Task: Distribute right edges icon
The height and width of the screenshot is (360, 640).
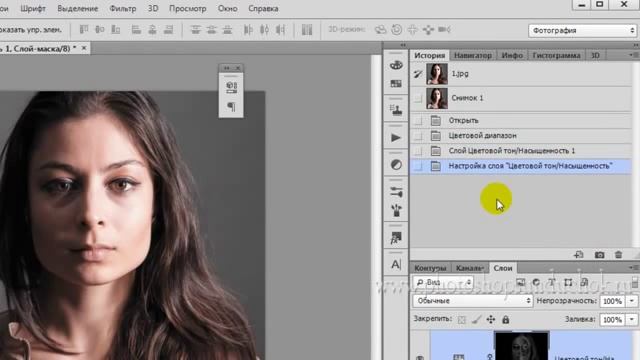Action: 280,29
